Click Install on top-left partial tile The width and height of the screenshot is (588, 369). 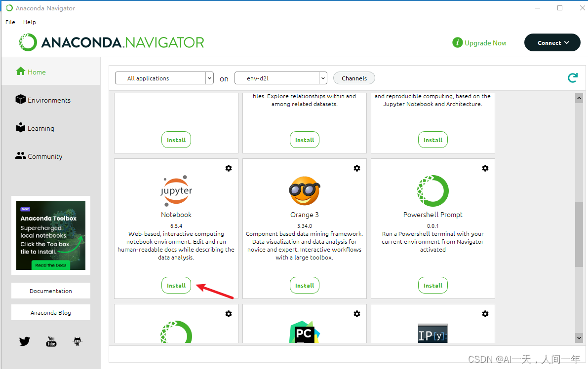(x=176, y=140)
